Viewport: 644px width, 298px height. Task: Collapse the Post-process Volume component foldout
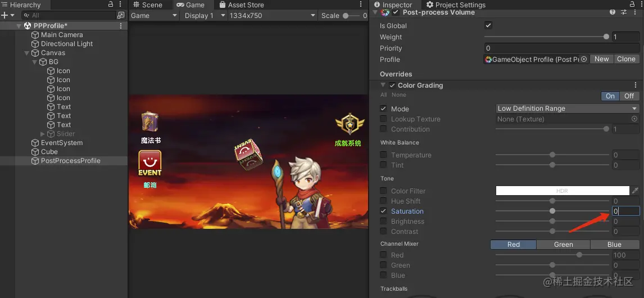click(375, 12)
